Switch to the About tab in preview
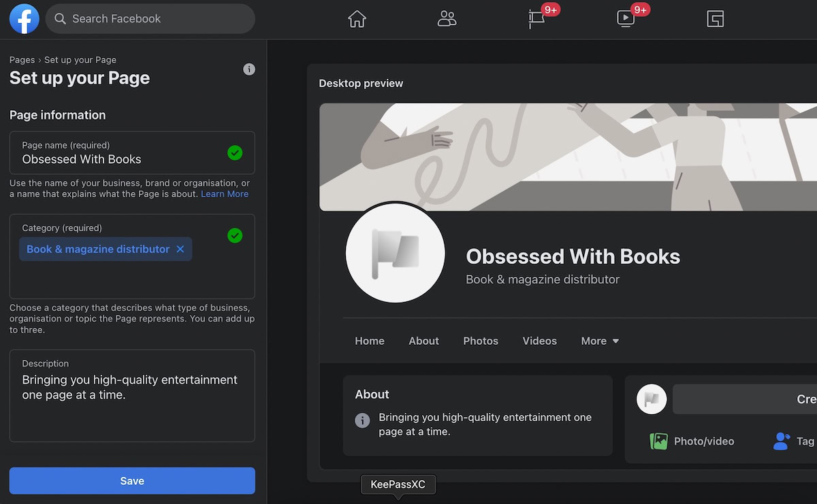 tap(423, 341)
